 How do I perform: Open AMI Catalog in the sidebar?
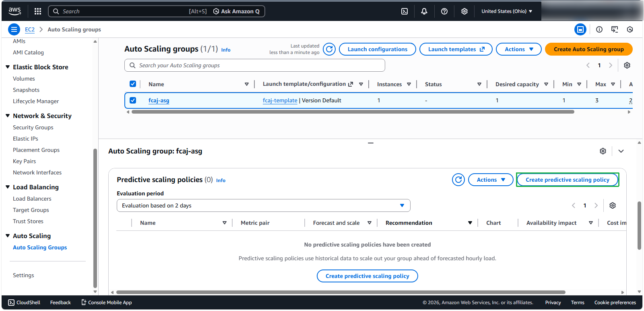point(28,52)
